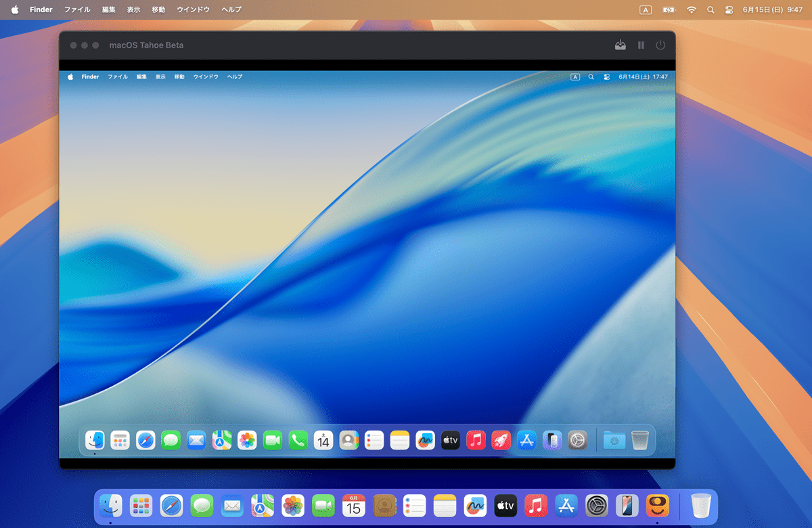Open Maps in the guest VM dock
The height and width of the screenshot is (528, 812).
point(222,441)
